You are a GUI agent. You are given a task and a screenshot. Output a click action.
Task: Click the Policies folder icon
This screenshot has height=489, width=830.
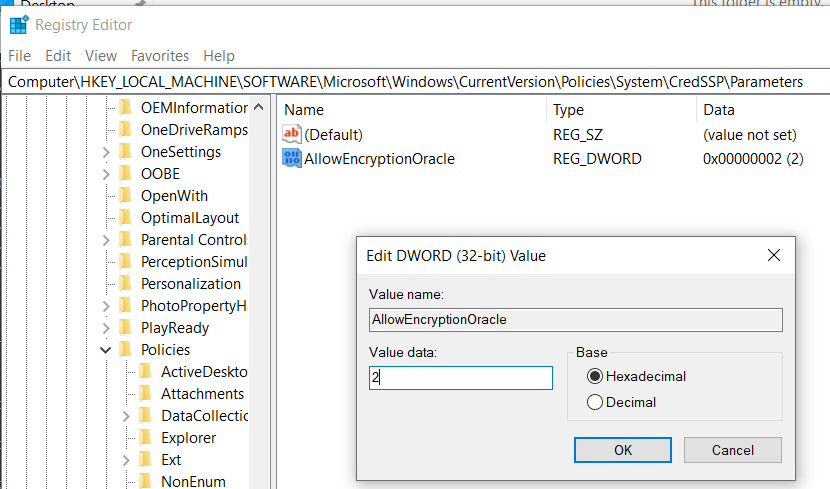pos(125,350)
